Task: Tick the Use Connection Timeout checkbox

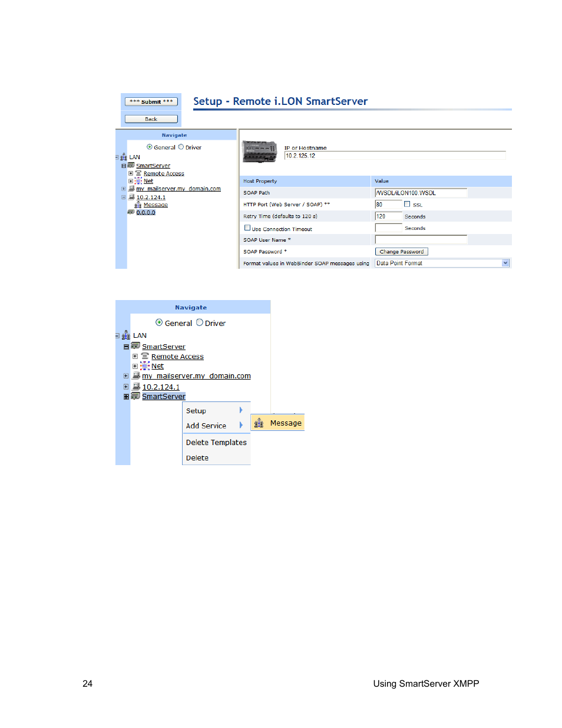Action: pyautogui.click(x=247, y=228)
